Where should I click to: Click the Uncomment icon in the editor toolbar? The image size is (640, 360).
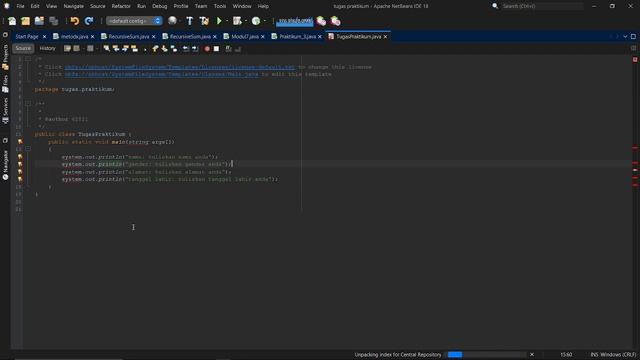pyautogui.click(x=238, y=49)
